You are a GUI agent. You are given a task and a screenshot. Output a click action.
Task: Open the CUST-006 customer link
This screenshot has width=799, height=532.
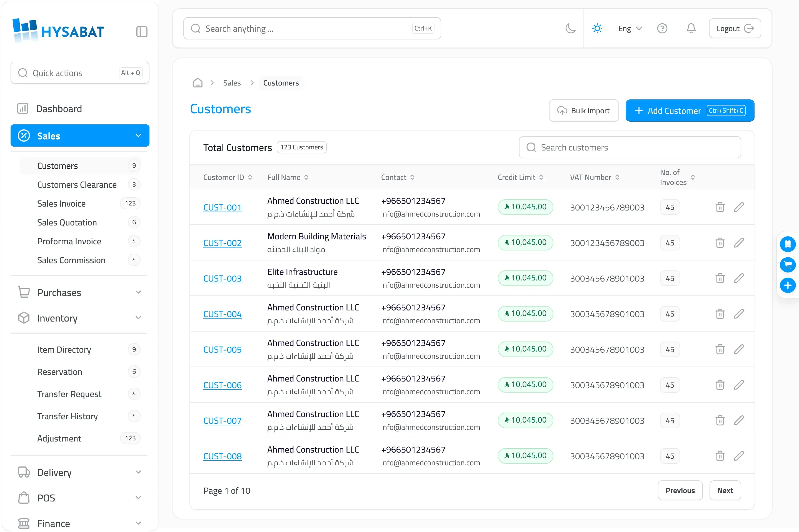tap(222, 385)
